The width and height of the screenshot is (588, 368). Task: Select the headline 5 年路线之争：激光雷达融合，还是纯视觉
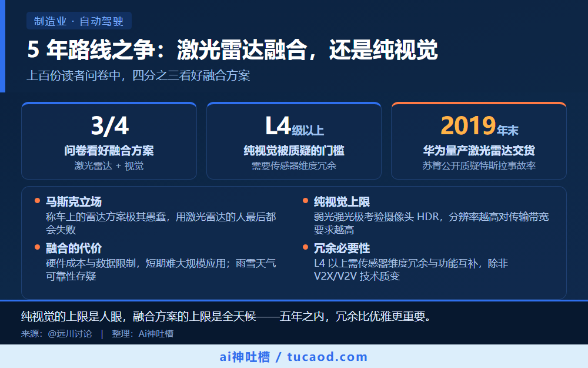point(232,49)
